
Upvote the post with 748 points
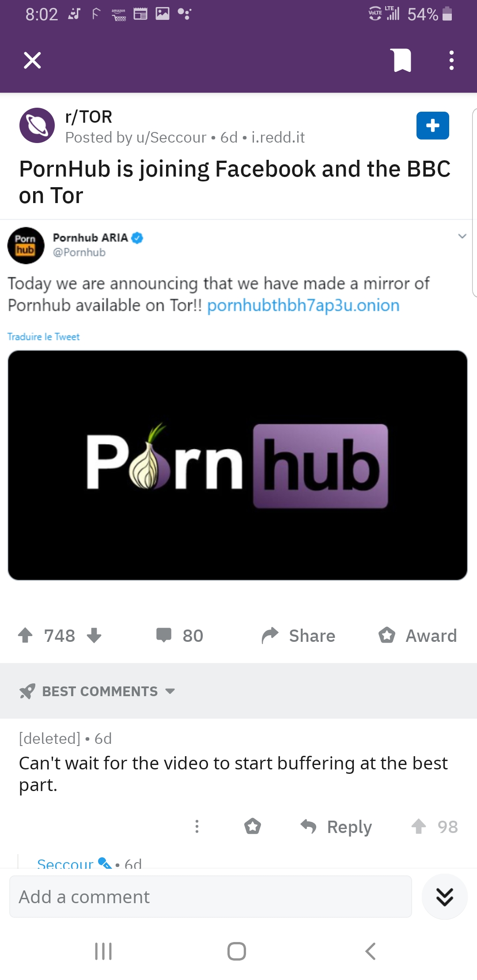click(x=26, y=635)
